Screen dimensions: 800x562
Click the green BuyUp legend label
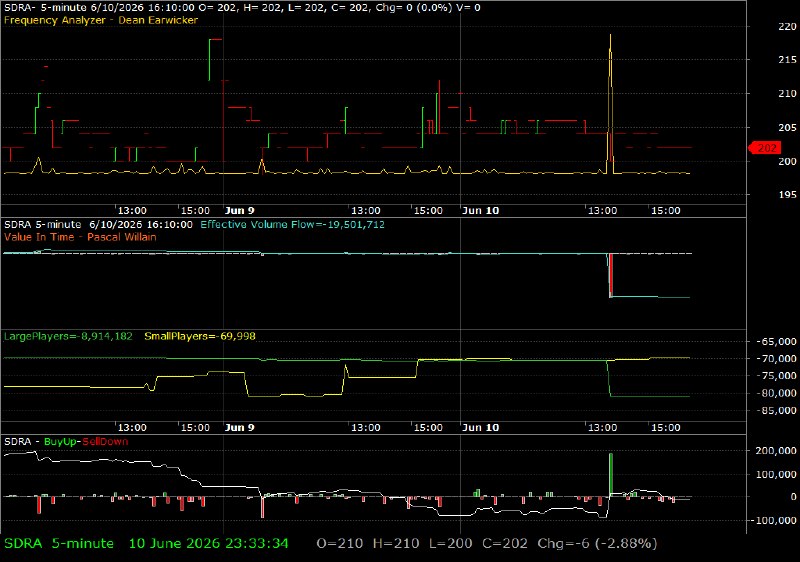pyautogui.click(x=61, y=442)
